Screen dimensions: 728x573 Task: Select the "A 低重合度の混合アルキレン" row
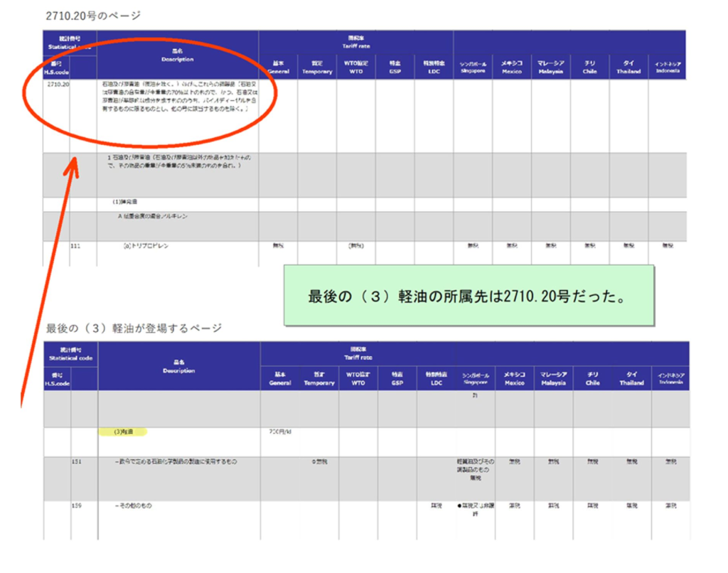[153, 217]
